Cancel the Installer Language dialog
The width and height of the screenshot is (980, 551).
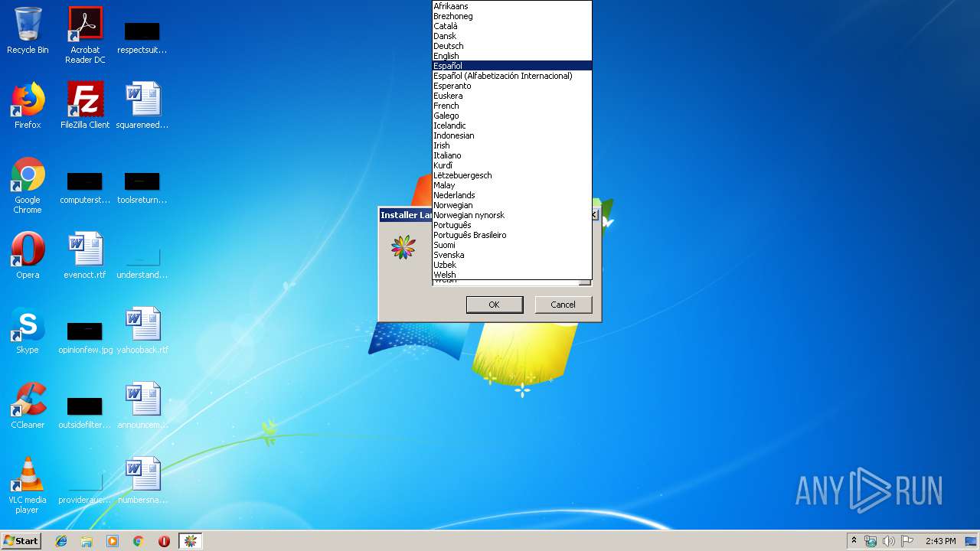click(x=563, y=305)
